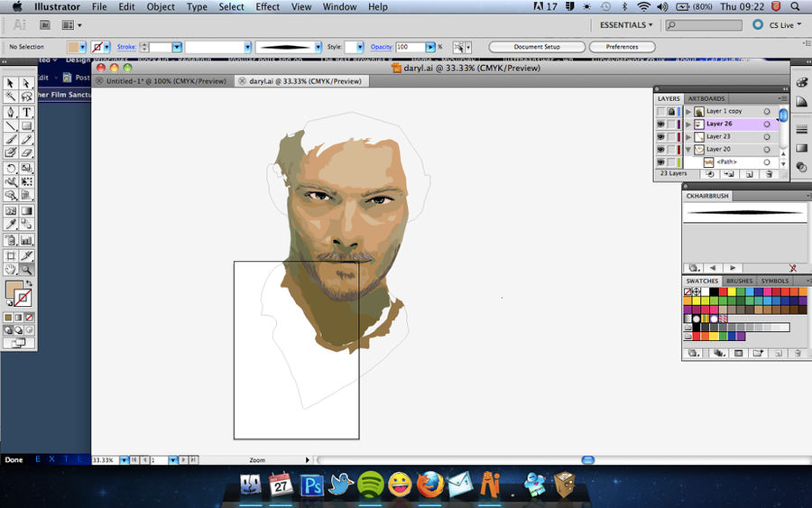
Task: Open Color panel icon in right dock
Action: click(x=802, y=82)
